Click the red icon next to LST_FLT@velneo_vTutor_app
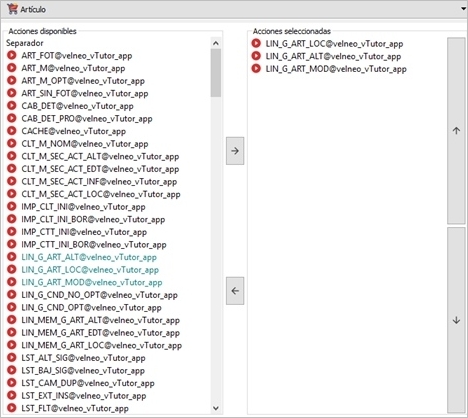Image resolution: width=468 pixels, height=418 pixels. (x=12, y=408)
